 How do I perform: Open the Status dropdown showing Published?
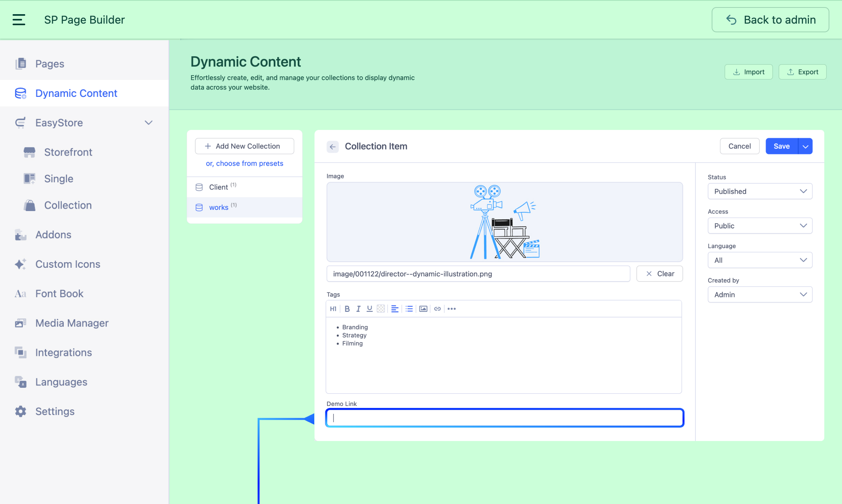[x=760, y=191]
